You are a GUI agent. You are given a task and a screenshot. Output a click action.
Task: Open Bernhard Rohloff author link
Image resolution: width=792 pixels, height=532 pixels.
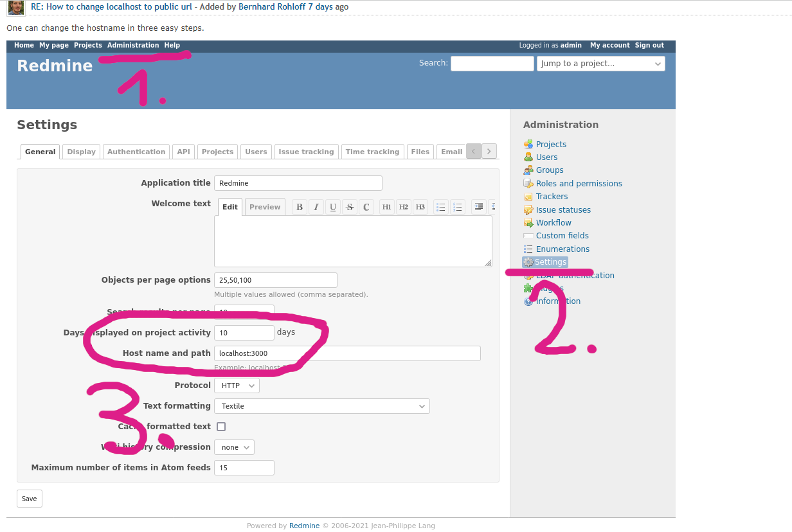pos(272,7)
